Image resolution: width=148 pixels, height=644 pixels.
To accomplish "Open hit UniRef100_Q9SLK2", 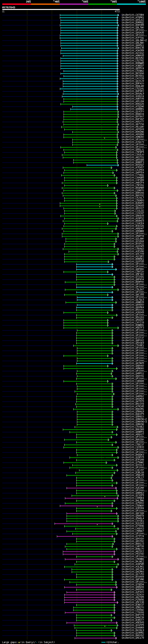I will pyautogui.click(x=133, y=20).
